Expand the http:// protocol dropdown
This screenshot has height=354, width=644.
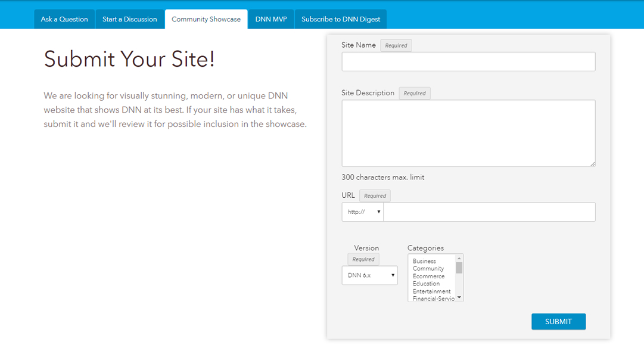click(363, 212)
